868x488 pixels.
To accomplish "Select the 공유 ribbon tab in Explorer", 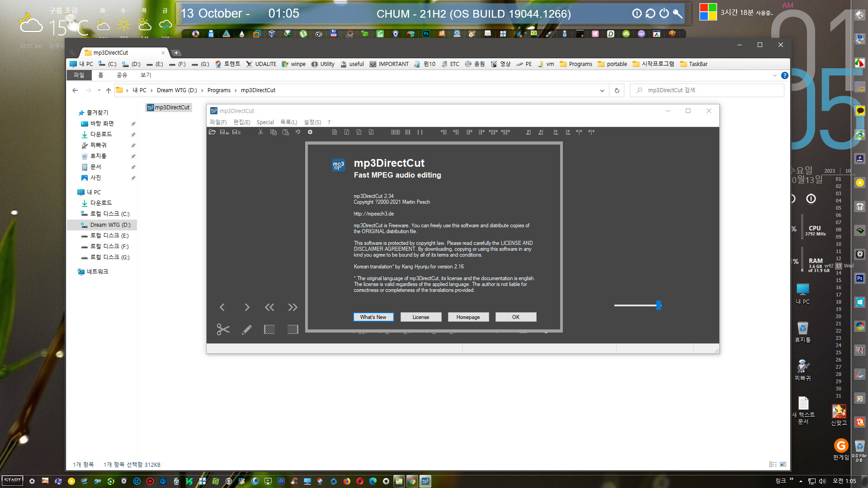I will point(122,75).
